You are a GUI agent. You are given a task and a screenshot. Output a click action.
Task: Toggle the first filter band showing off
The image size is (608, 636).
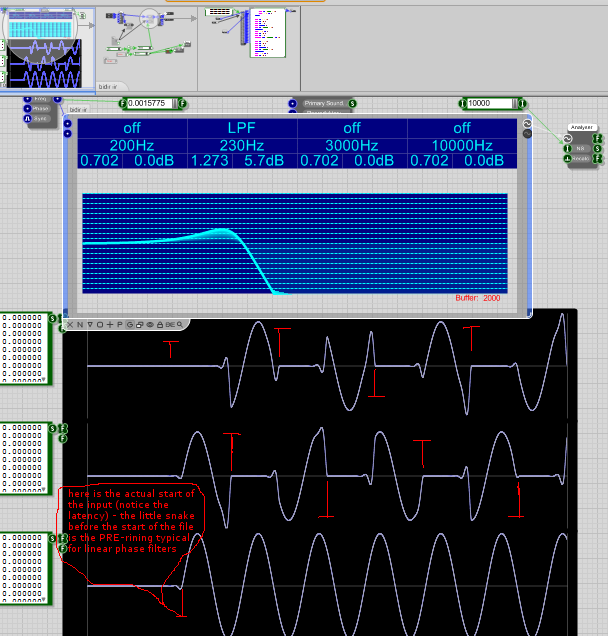pyautogui.click(x=132, y=128)
